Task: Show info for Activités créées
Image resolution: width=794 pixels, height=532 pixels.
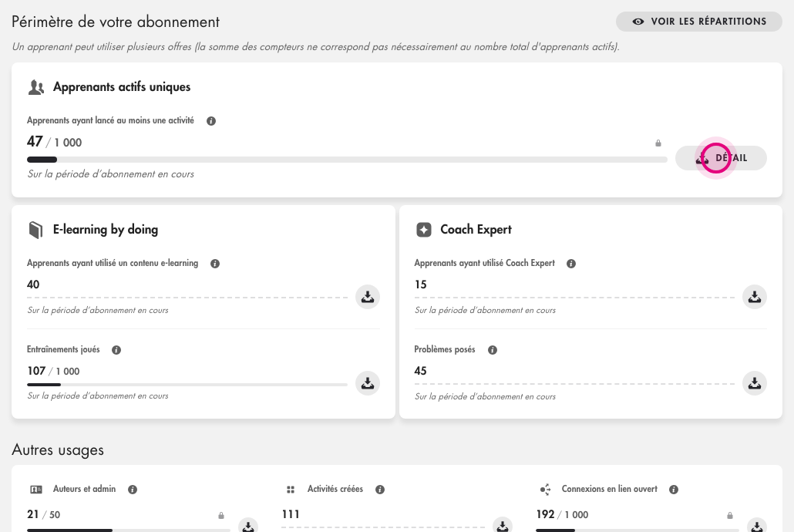Action: (380, 490)
